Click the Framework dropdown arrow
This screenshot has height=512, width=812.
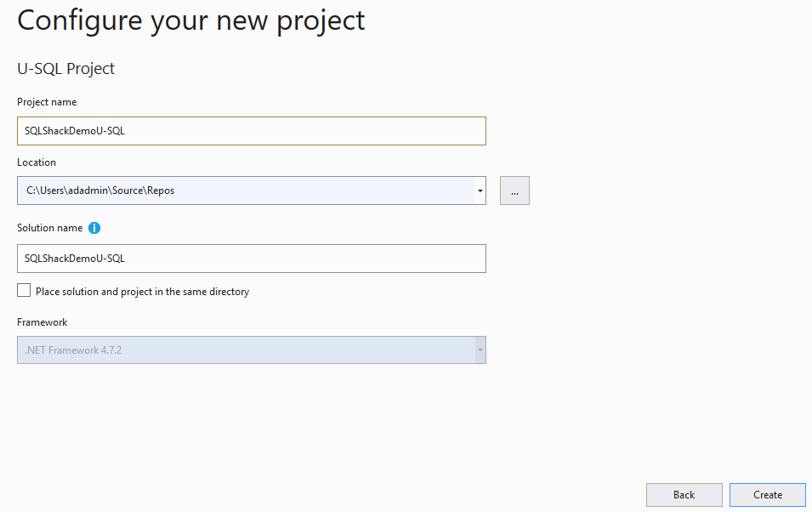[x=480, y=350]
